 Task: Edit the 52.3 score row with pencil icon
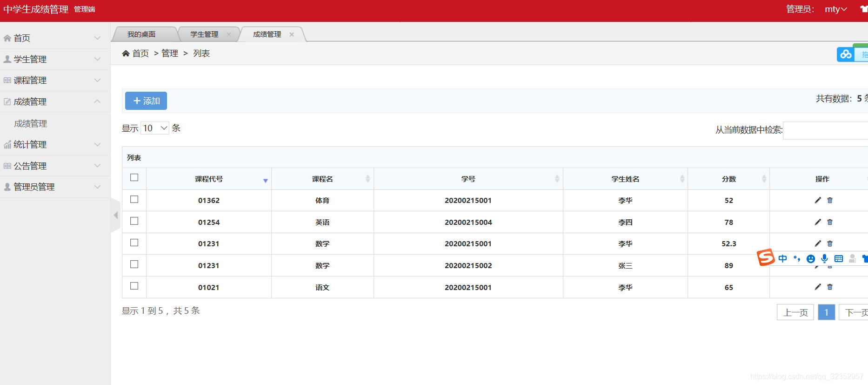[x=818, y=243]
